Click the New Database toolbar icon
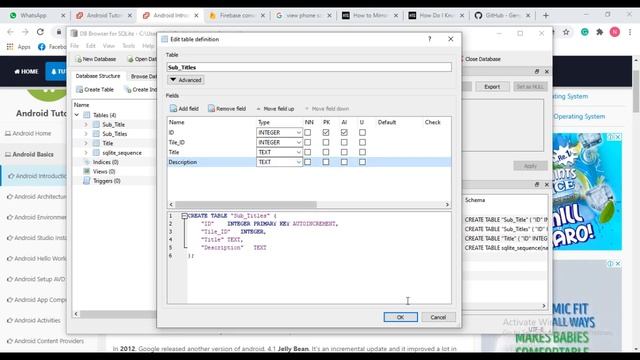The height and width of the screenshot is (360, 640). 78,59
